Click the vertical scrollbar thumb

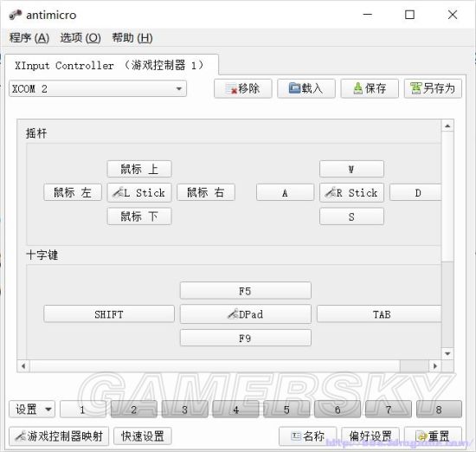click(x=447, y=196)
